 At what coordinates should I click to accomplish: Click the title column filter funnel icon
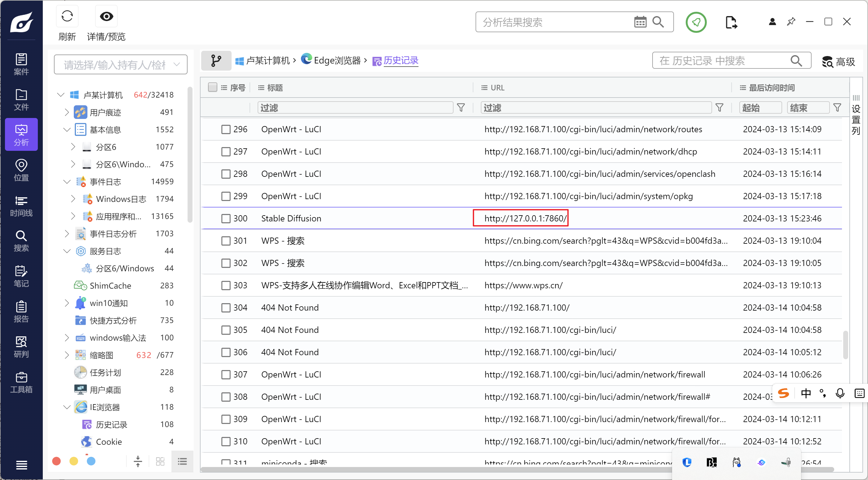pos(461,108)
